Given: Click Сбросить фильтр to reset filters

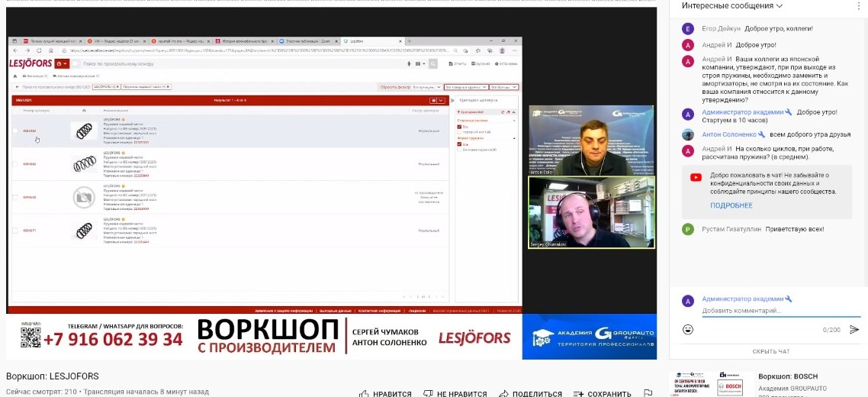Looking at the screenshot, I should [395, 87].
